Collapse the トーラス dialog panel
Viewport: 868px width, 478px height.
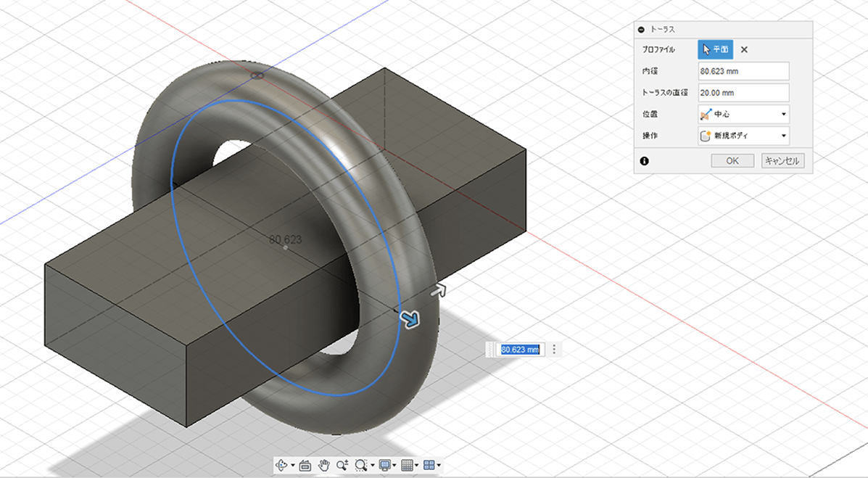tap(641, 30)
